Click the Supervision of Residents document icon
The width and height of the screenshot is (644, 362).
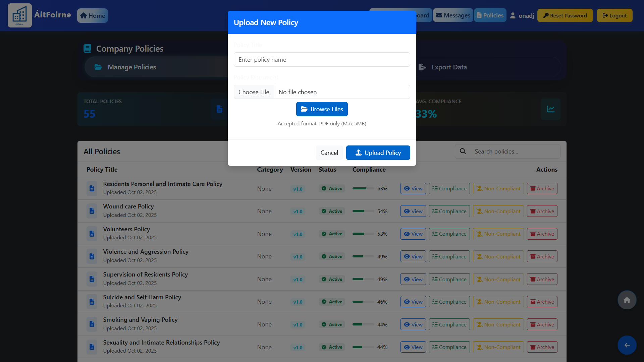point(92,279)
